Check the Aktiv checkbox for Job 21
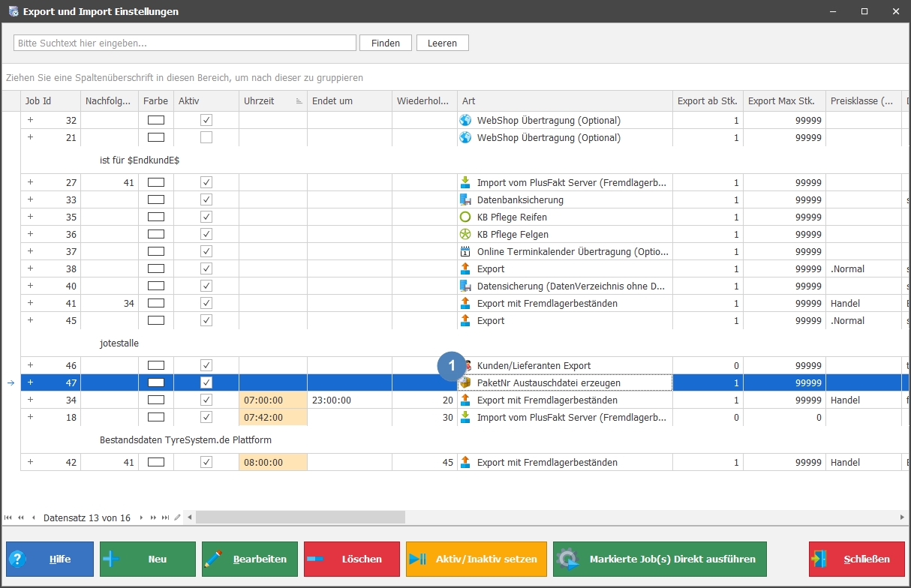 pos(206,137)
